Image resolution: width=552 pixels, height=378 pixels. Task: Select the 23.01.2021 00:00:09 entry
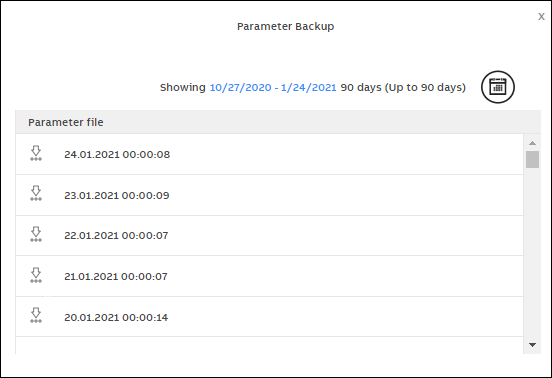click(x=117, y=195)
